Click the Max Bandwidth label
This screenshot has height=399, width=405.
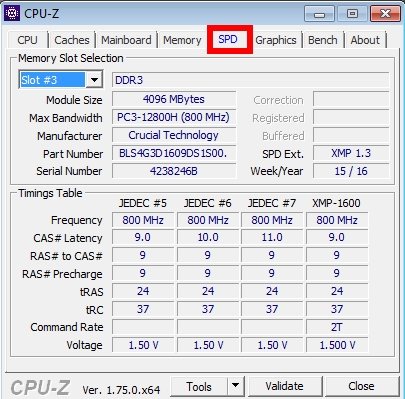tap(66, 118)
